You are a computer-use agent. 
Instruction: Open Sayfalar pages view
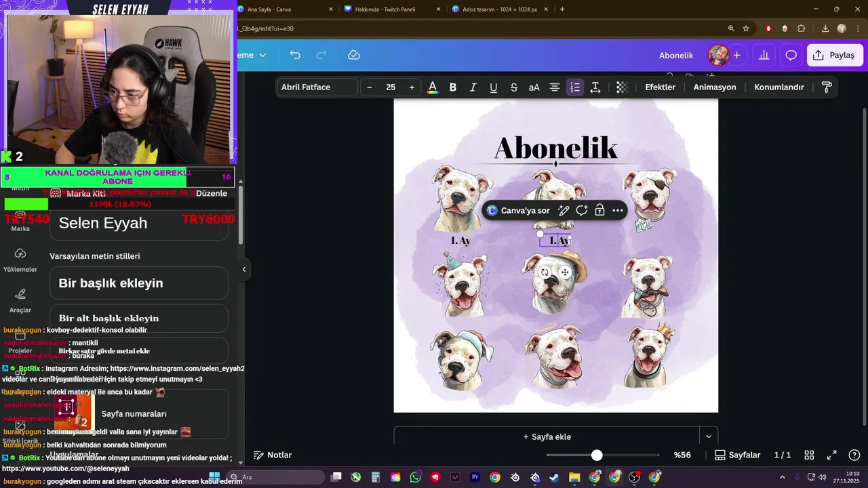coord(738,455)
